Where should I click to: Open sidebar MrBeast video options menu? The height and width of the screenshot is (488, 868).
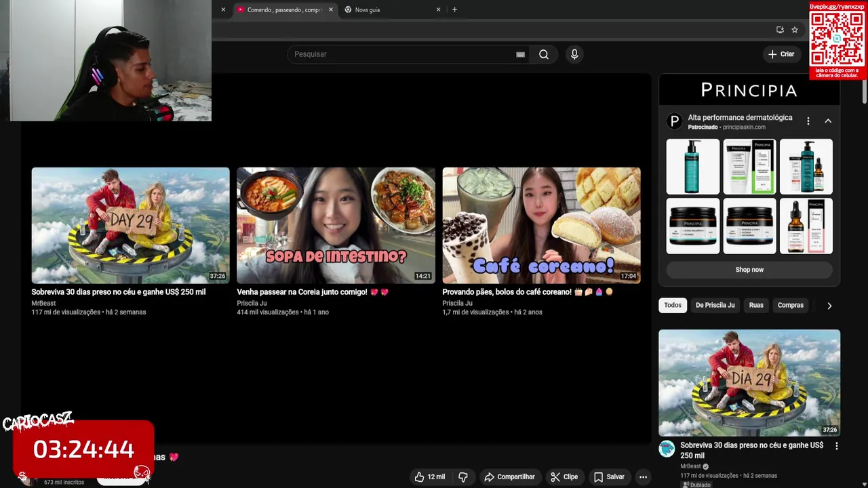pyautogui.click(x=836, y=446)
